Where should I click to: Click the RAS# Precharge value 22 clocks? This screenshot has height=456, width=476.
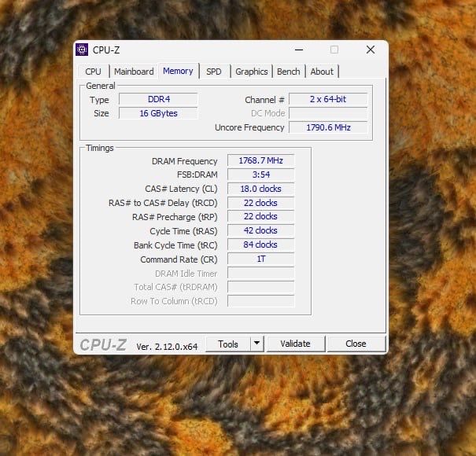click(260, 217)
